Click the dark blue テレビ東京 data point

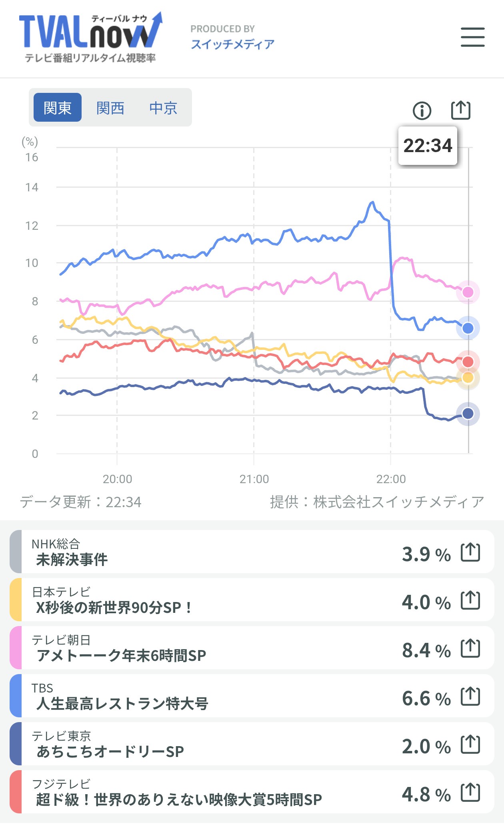coord(468,413)
